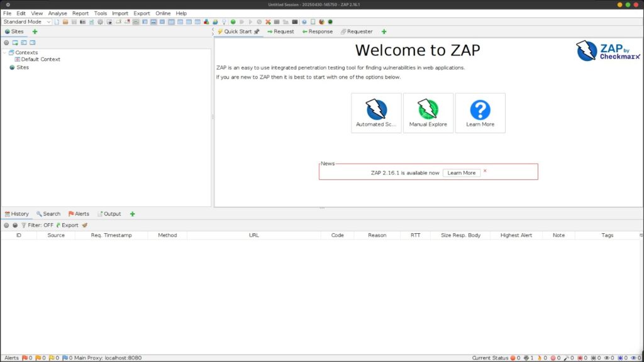This screenshot has width=644, height=362.
Task: Click Current Status label in footer
Action: (x=490, y=358)
